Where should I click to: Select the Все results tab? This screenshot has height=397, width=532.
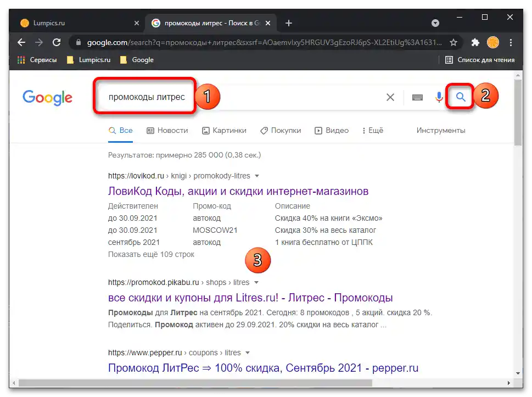(120, 131)
